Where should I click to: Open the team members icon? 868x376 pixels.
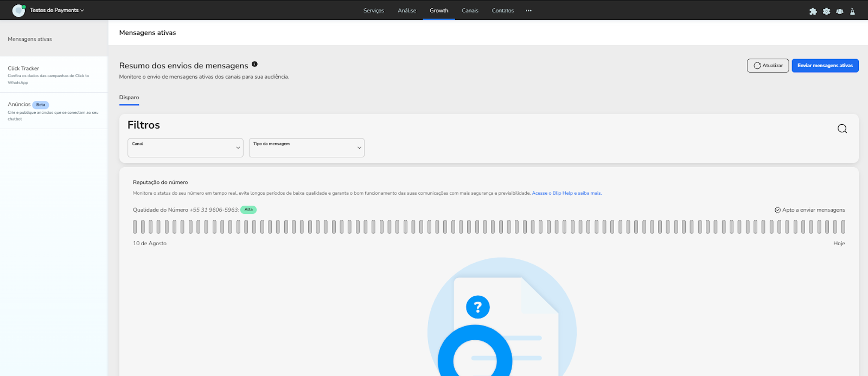(839, 11)
